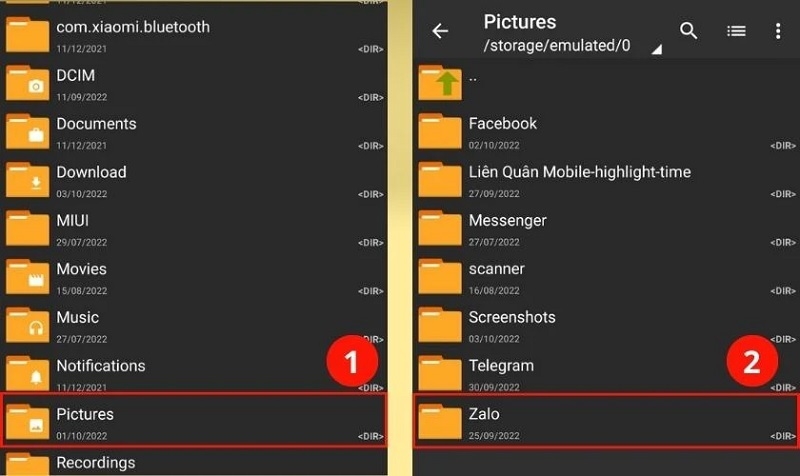Switch view mode using list icon
The image size is (800, 476).
[736, 31]
